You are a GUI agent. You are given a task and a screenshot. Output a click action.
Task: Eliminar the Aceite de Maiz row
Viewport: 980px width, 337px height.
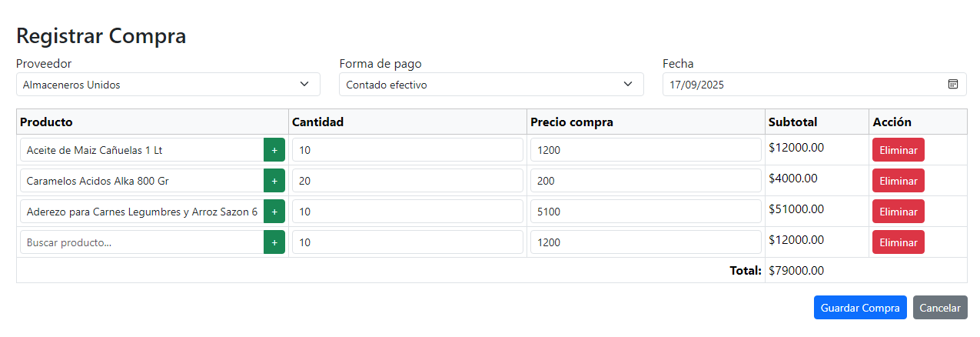898,150
